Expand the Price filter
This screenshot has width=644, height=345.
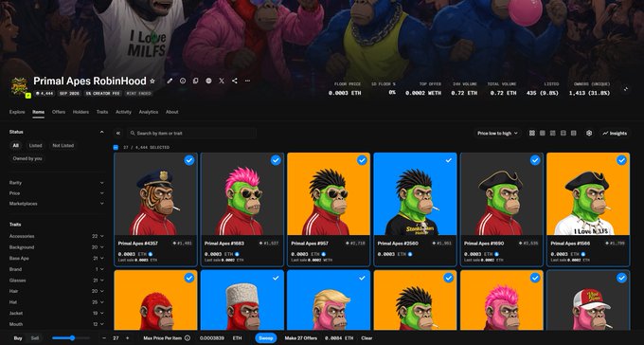(57, 193)
